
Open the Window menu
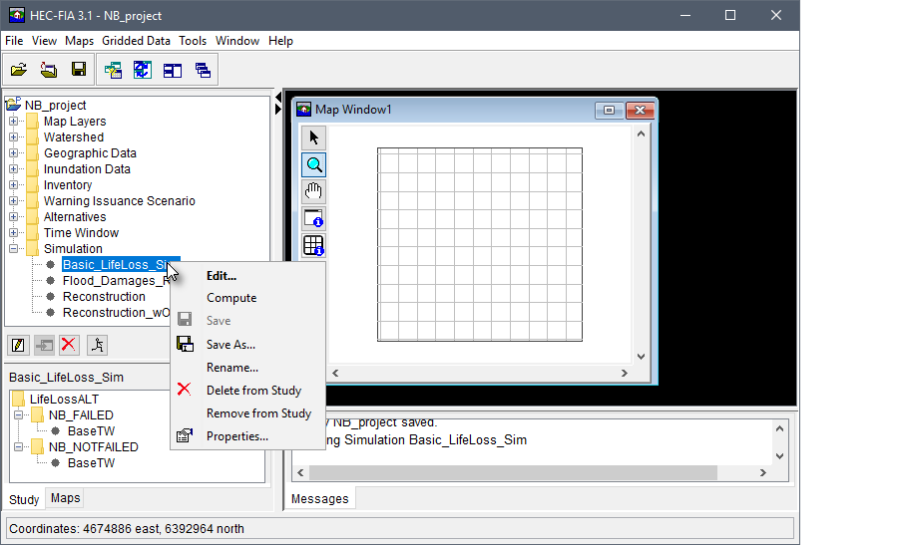point(237,41)
